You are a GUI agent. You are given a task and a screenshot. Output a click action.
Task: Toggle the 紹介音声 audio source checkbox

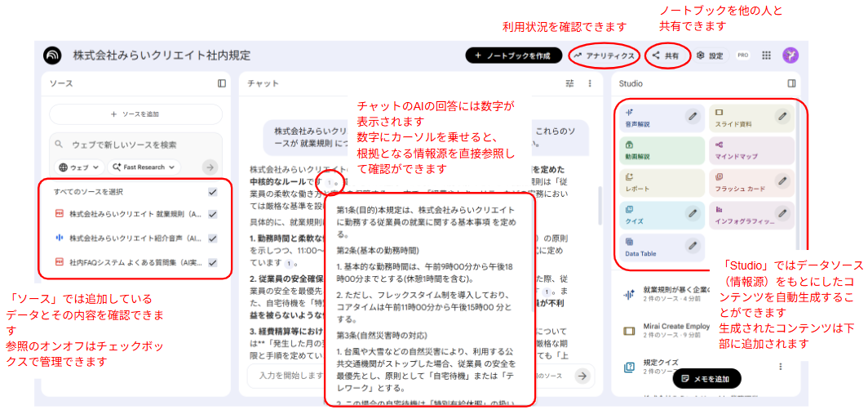pyautogui.click(x=212, y=238)
